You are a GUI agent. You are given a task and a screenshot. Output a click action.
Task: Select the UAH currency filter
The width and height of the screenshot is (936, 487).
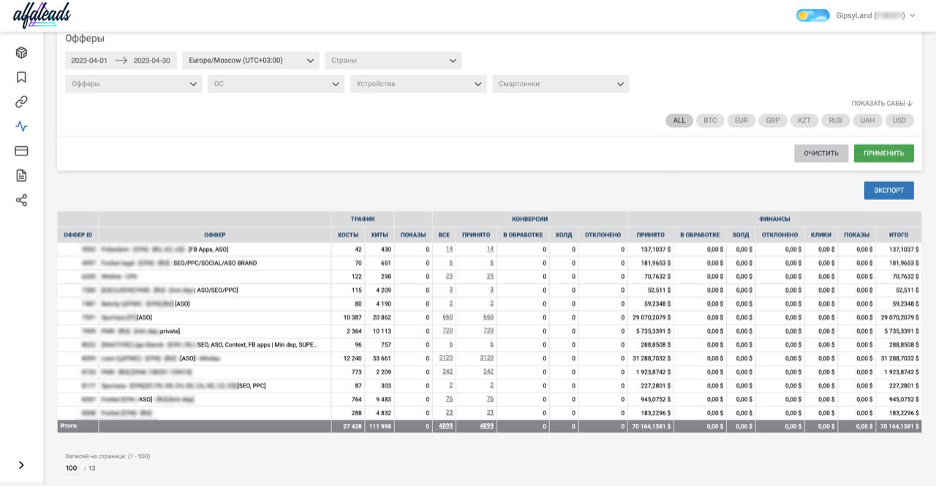pos(867,121)
